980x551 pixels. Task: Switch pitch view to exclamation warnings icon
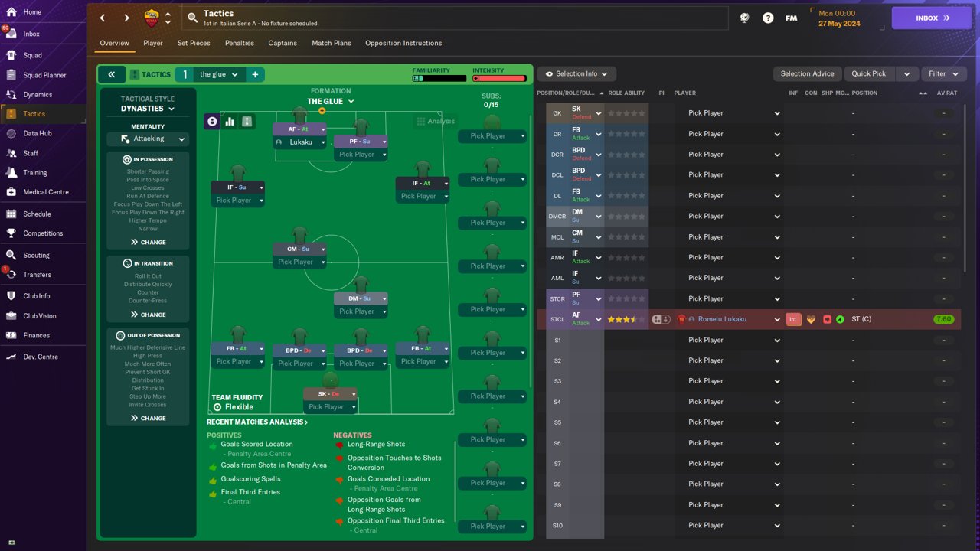247,122
